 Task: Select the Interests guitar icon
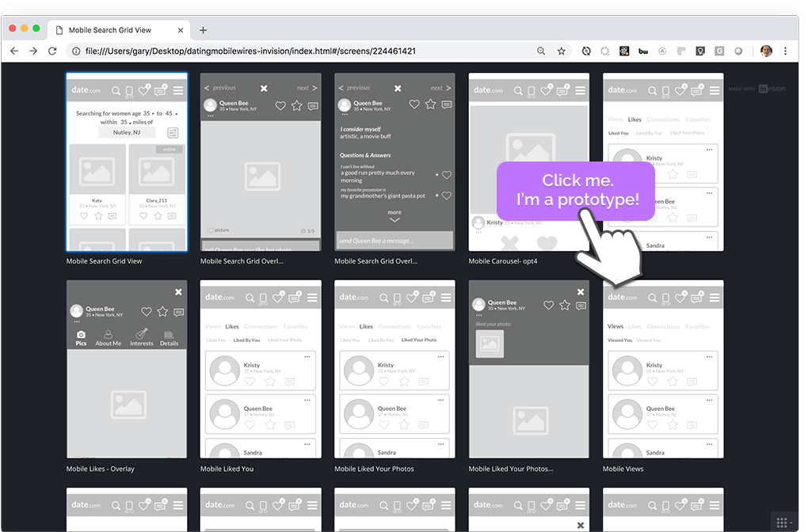(142, 334)
